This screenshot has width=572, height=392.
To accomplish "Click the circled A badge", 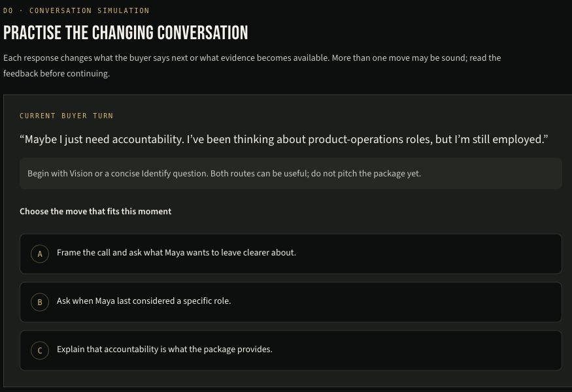I will click(40, 253).
